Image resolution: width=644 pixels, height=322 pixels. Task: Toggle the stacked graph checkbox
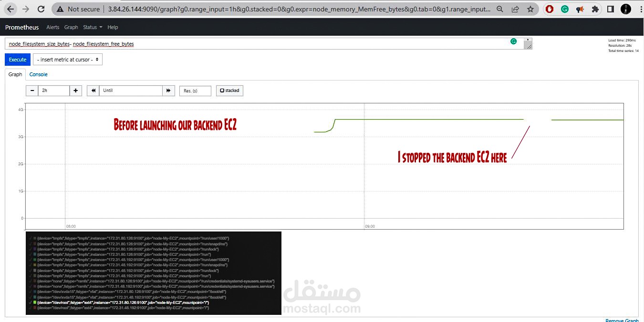tap(229, 91)
